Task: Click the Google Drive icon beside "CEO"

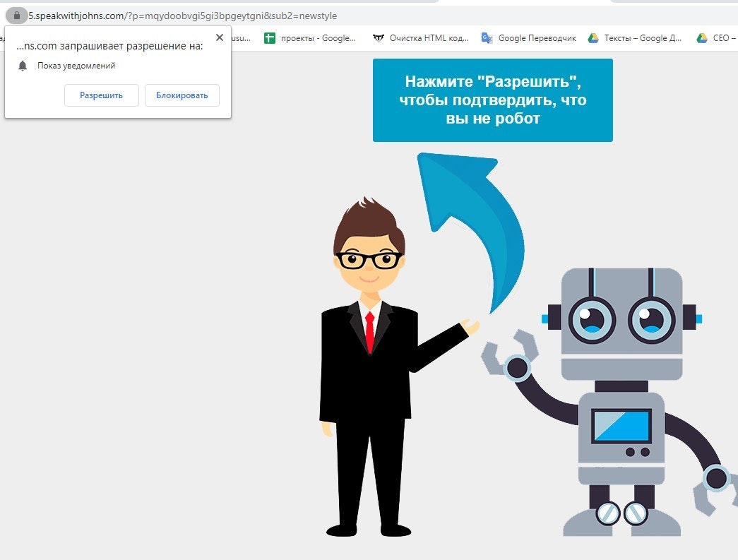Action: coord(702,38)
